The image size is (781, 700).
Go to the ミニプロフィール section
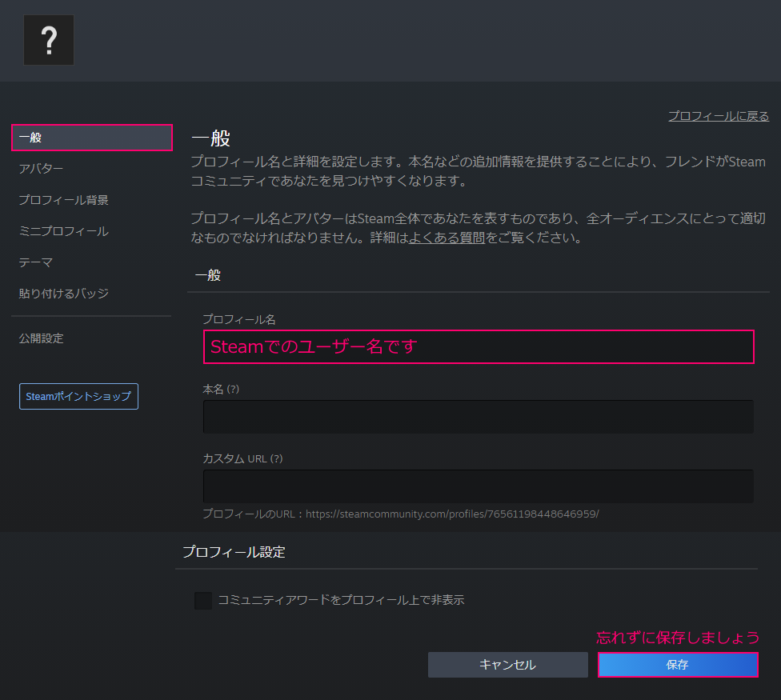pos(63,231)
